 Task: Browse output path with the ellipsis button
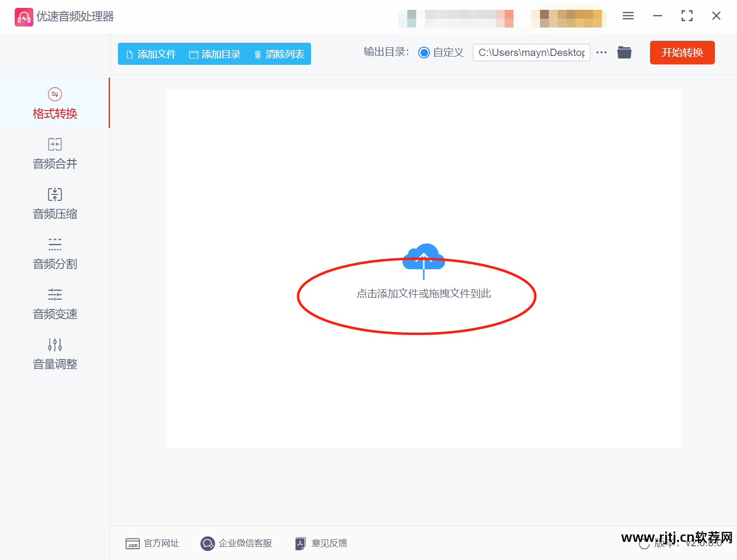click(601, 53)
